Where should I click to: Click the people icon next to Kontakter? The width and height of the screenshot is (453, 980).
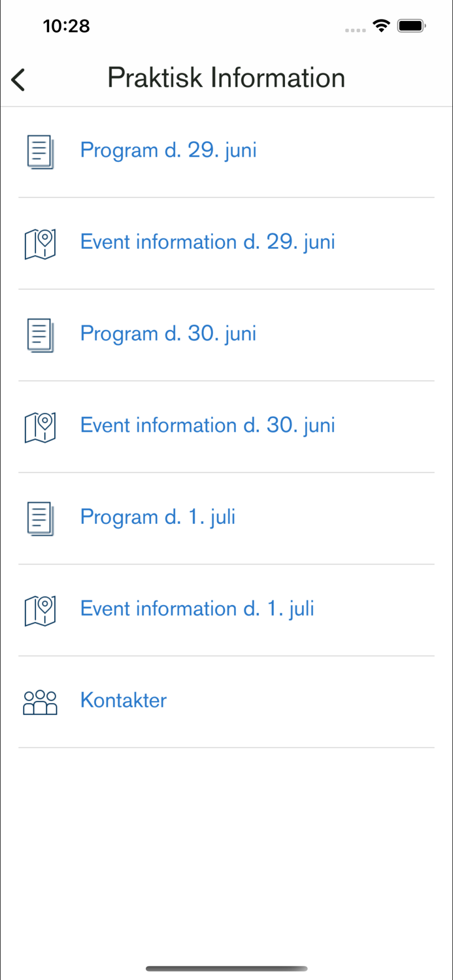(x=40, y=702)
